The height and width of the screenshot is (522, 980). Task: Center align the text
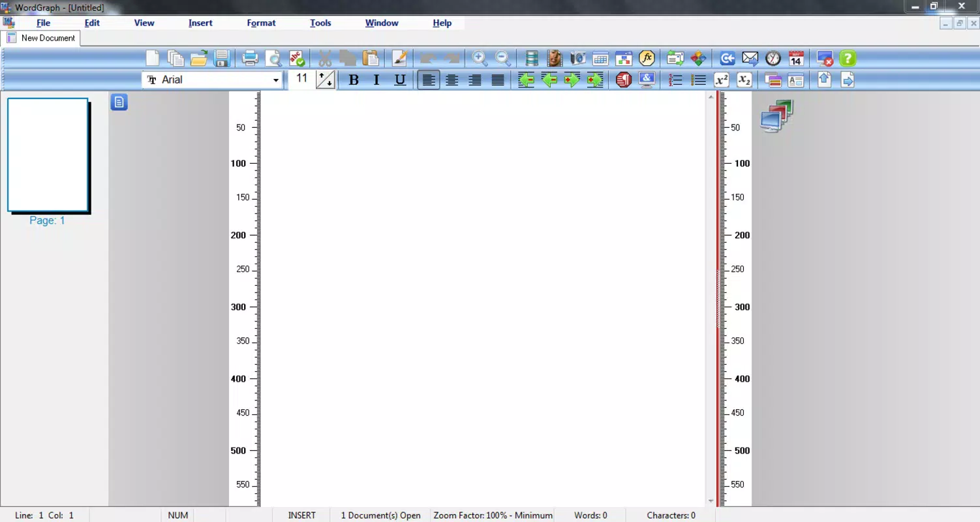coord(452,80)
